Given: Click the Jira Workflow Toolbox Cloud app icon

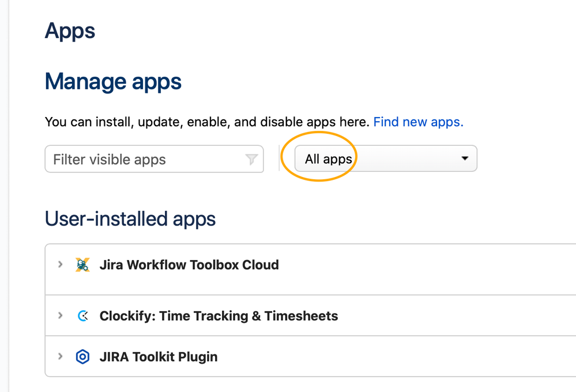Looking at the screenshot, I should 82,265.
